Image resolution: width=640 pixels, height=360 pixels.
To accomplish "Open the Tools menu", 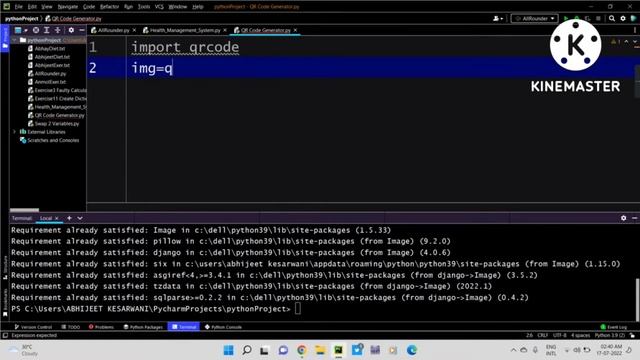I will point(144,7).
